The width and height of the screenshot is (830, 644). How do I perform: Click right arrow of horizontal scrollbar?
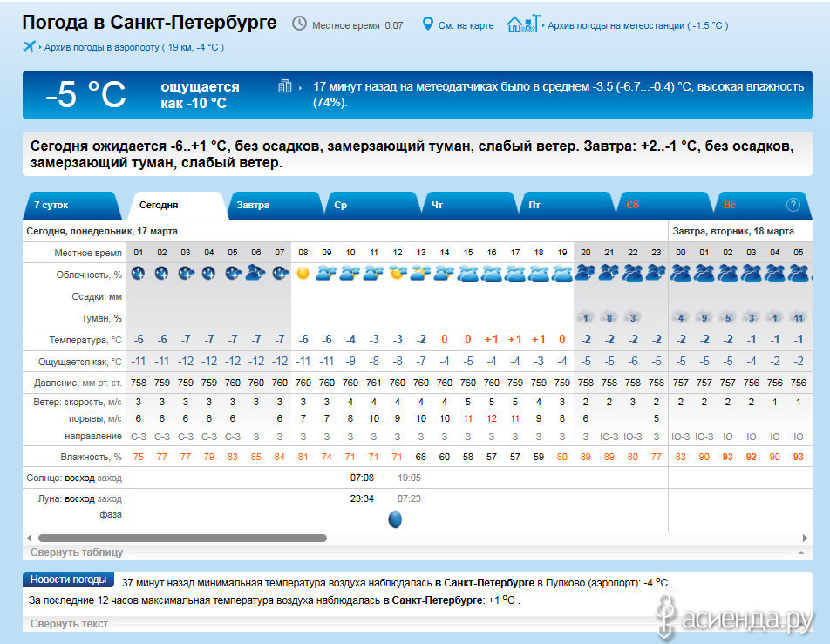click(x=805, y=539)
